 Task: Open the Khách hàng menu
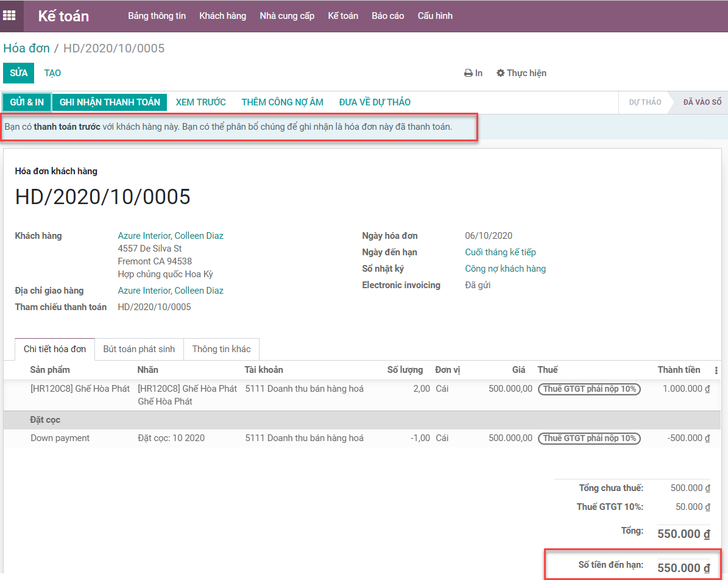click(x=222, y=16)
